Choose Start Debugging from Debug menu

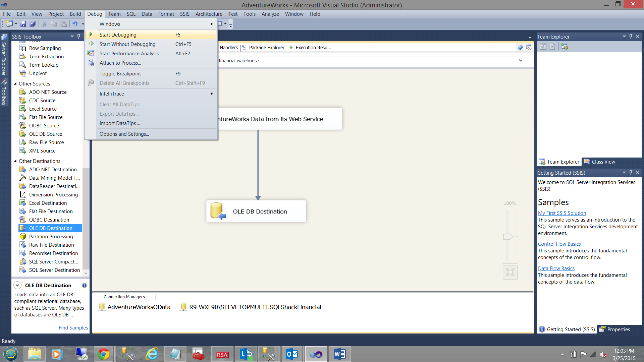118,35
